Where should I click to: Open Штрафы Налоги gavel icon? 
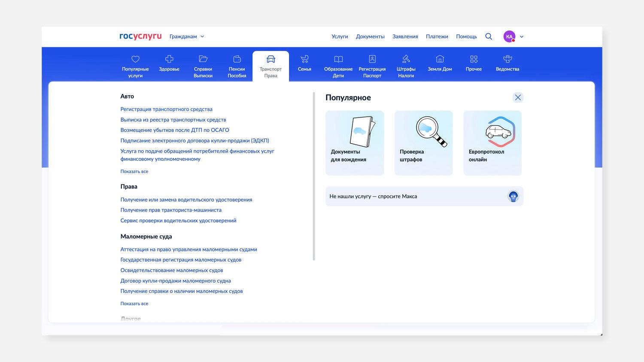(406, 59)
